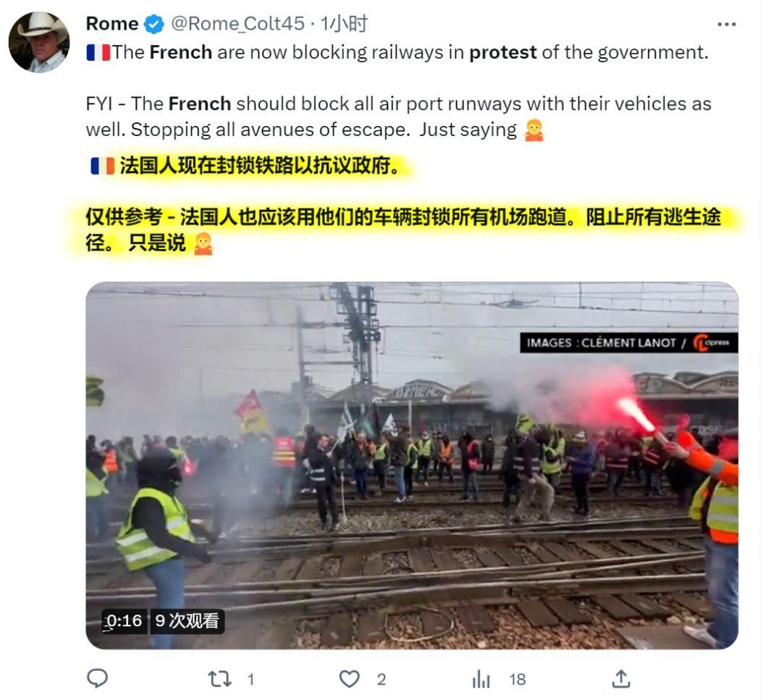Viewport: 782px width, 700px height.
Task: Like the tweet with heart icon
Action: [x=349, y=679]
